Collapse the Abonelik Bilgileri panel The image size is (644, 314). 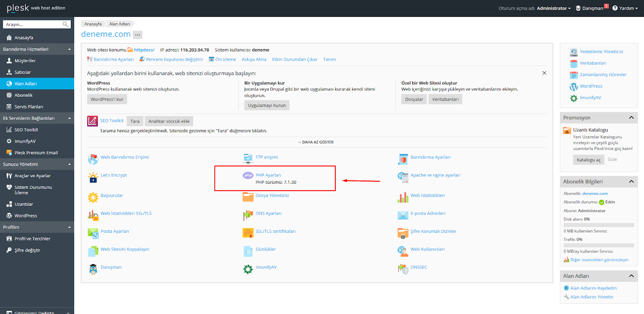point(631,182)
